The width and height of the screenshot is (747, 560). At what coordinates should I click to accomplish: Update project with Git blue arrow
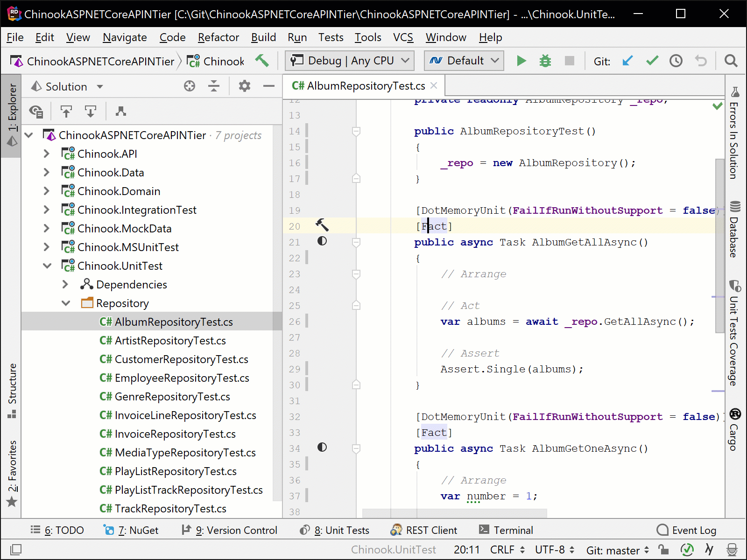click(x=627, y=61)
